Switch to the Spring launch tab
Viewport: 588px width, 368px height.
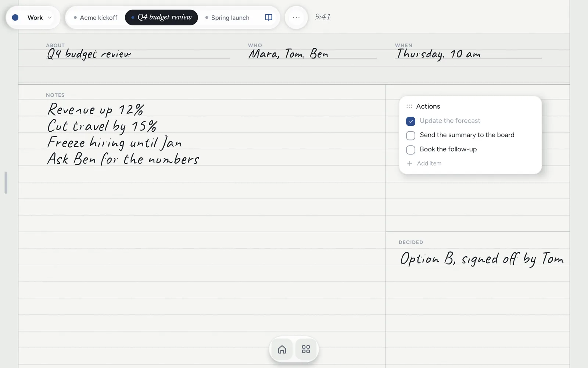[227, 17]
